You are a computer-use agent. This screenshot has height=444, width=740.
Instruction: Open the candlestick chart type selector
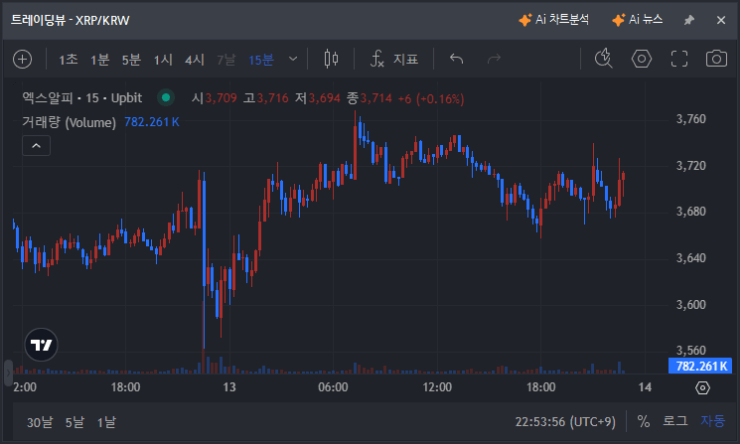click(x=332, y=59)
